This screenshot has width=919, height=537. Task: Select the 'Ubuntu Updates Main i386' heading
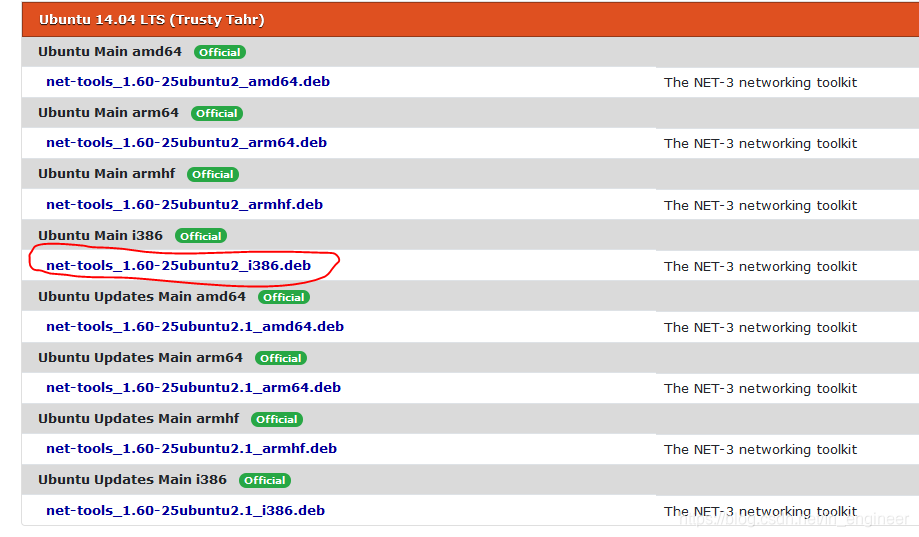[x=132, y=480]
